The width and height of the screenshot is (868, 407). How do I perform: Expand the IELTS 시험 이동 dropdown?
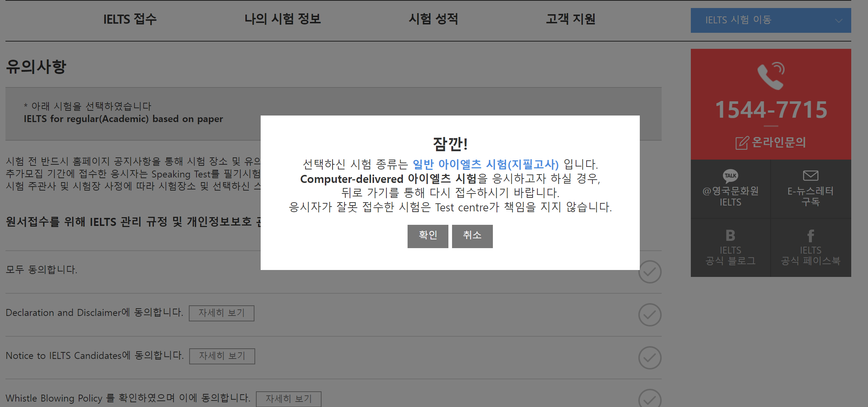click(x=738, y=20)
